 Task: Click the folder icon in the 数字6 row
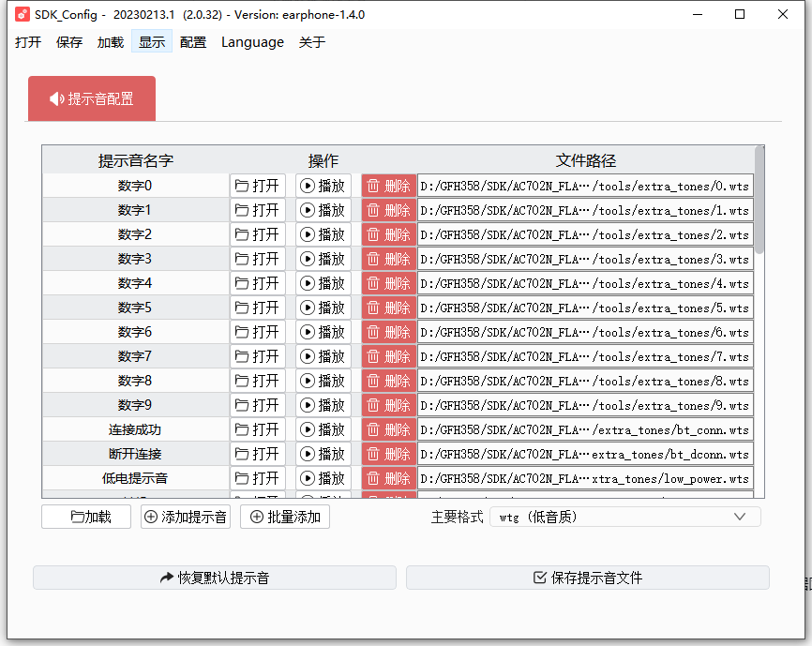coord(241,332)
